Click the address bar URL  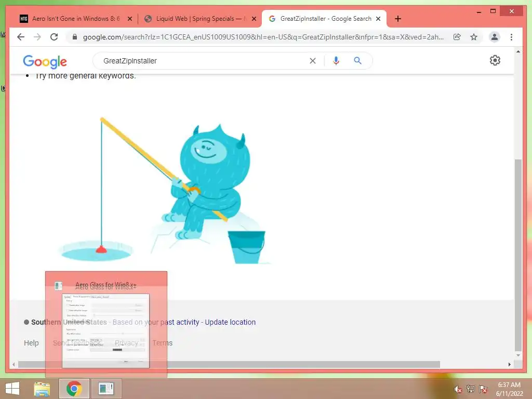click(x=263, y=37)
